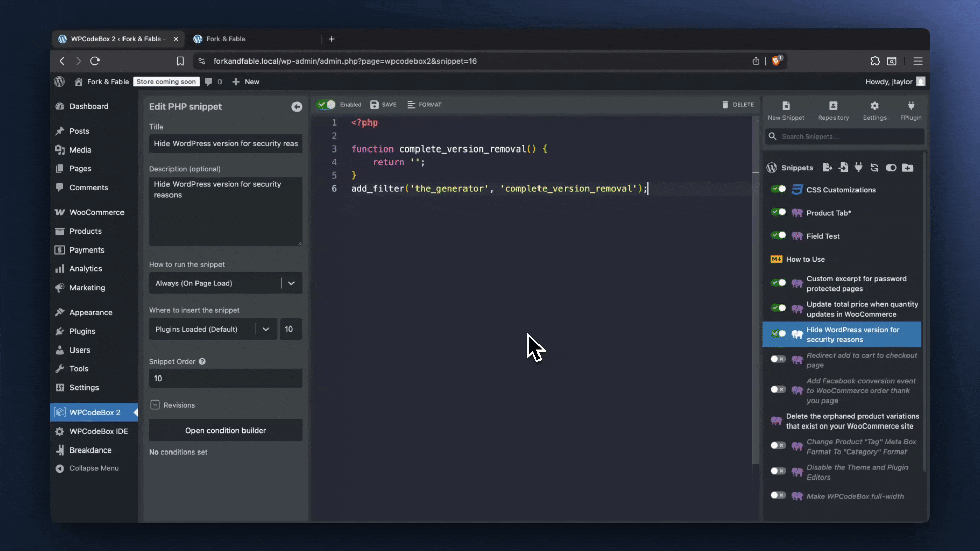Toggle Update total price snippet switch
The image size is (980, 551).
click(778, 308)
